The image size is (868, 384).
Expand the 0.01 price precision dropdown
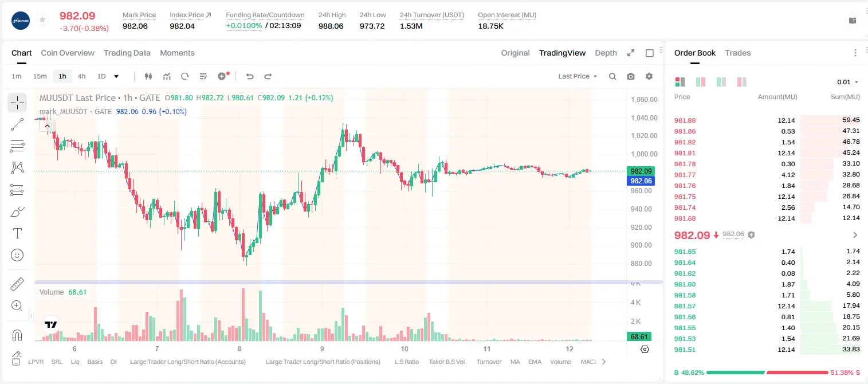coord(847,82)
